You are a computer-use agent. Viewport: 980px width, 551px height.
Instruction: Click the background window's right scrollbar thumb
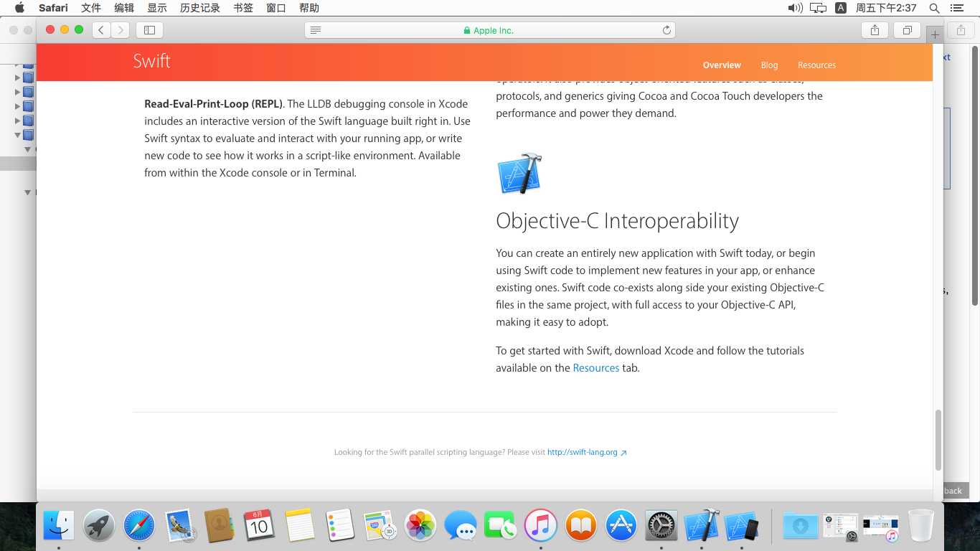(x=975, y=176)
